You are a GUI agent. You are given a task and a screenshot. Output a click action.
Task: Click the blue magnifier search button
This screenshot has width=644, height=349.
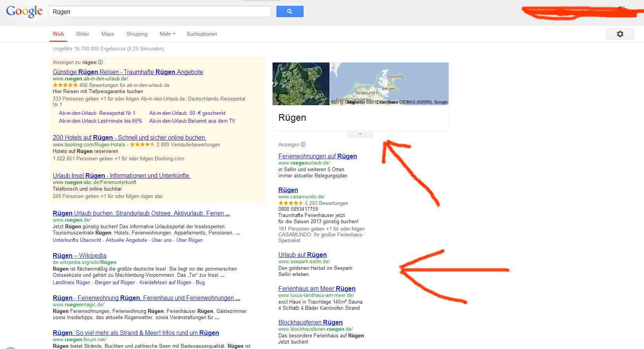click(290, 12)
